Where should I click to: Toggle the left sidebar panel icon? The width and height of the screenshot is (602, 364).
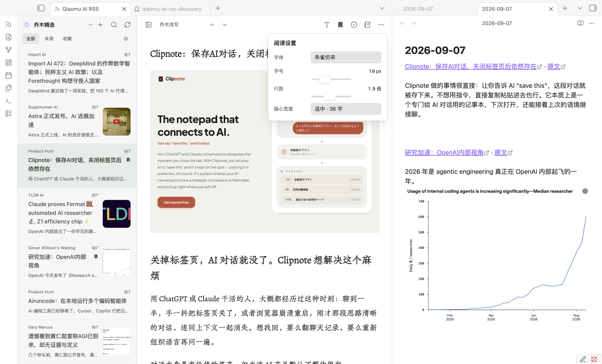[x=41, y=8]
